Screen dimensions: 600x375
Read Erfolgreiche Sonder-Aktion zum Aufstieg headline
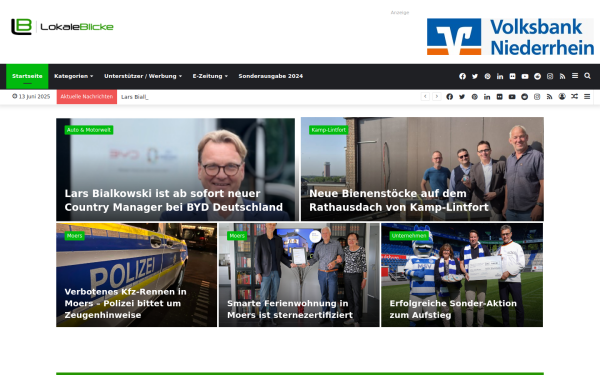(453, 309)
